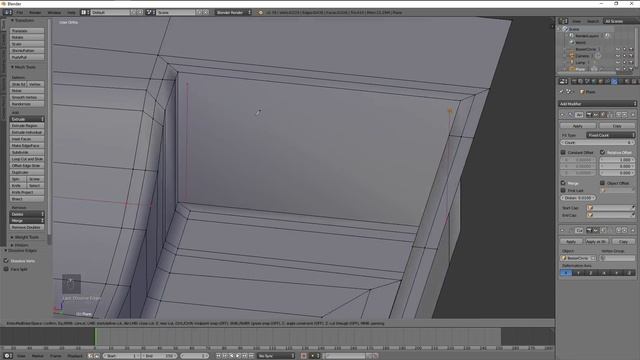Adjust the Array Count value field
640x360 pixels.
pyautogui.click(x=598, y=142)
